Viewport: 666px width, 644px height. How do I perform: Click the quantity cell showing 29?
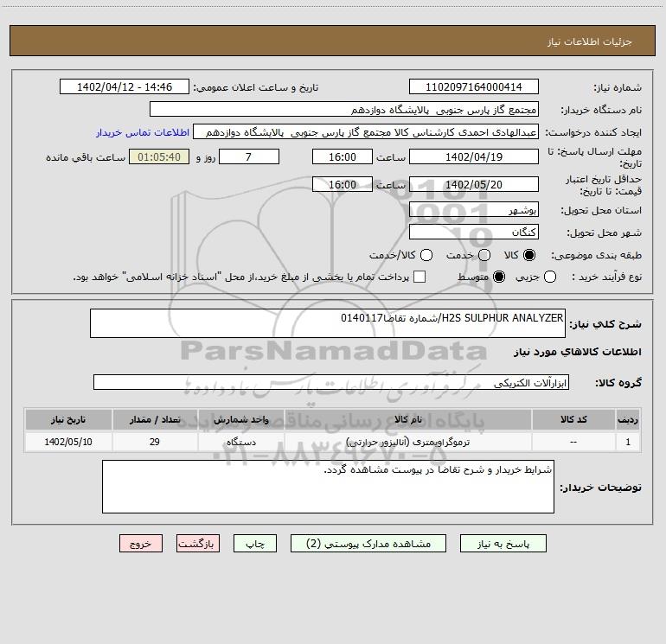pyautogui.click(x=155, y=442)
